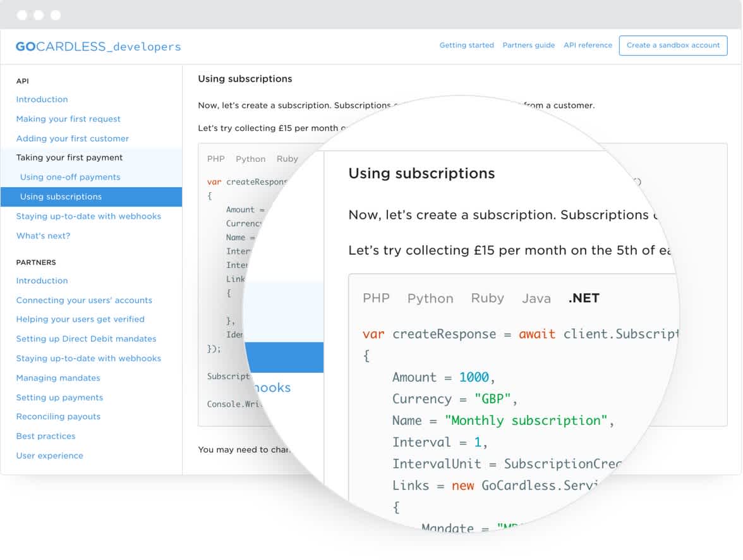Select Java tab in magnified view

pos(536,298)
